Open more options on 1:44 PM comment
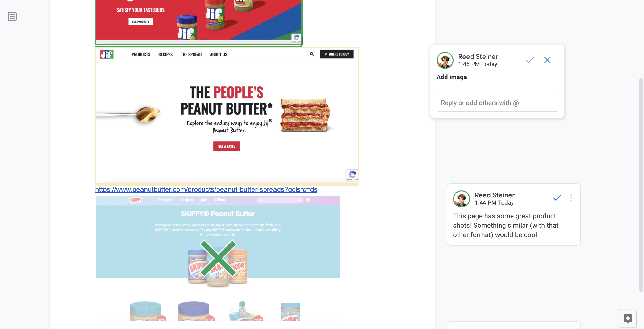Screen dimensions: 644x329 click(x=571, y=198)
